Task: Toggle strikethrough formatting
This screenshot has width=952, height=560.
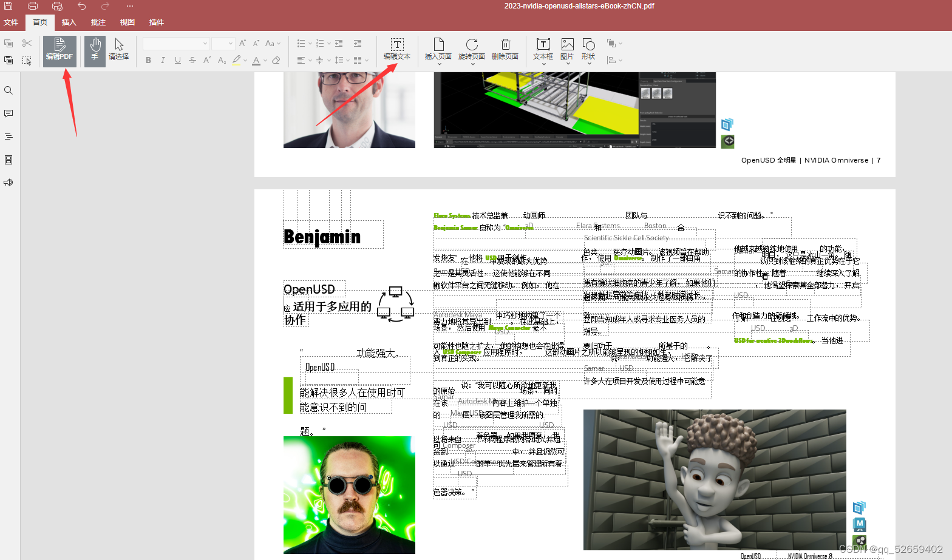Action: click(x=192, y=60)
